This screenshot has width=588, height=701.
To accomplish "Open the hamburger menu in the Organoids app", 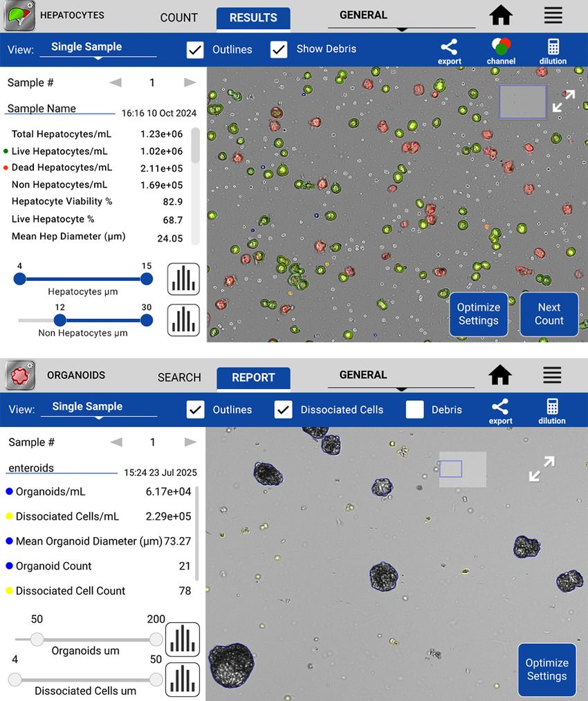I will [x=551, y=375].
